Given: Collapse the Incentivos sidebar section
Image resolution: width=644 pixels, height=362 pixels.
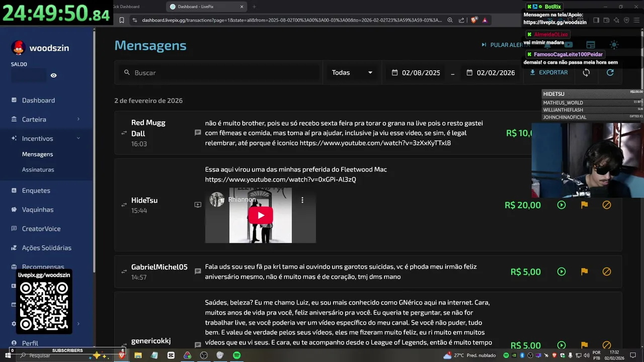Looking at the screenshot, I should point(47,138).
